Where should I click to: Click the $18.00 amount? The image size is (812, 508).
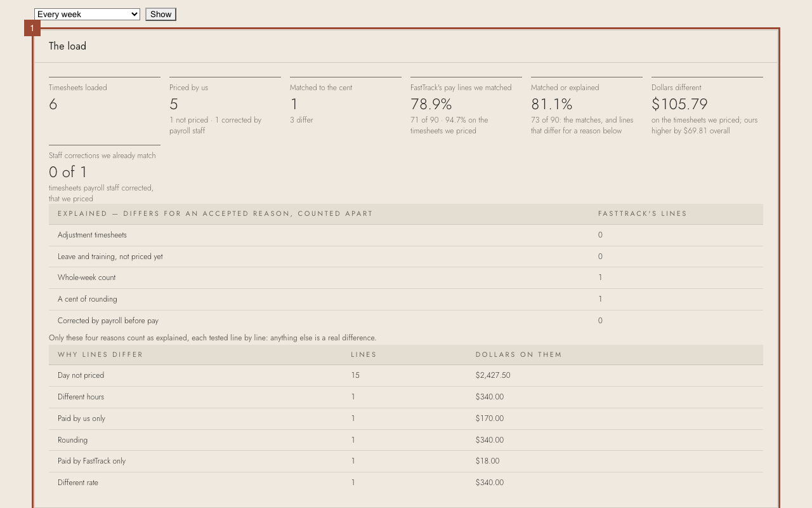487,461
